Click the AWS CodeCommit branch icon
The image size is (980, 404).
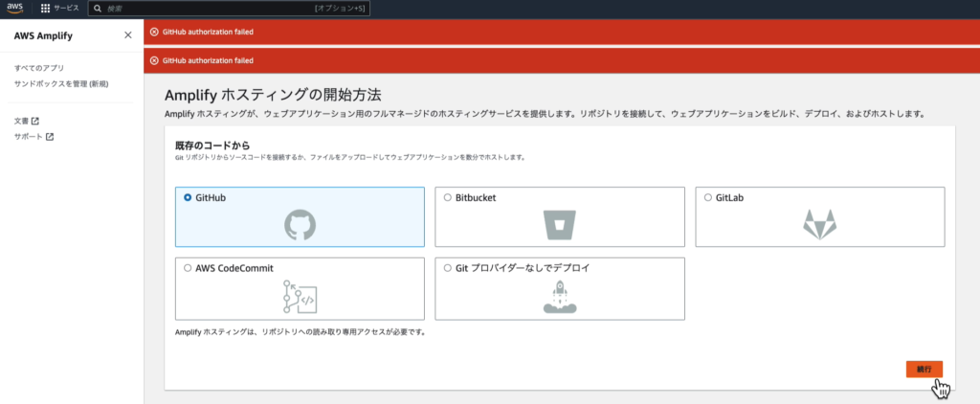click(300, 298)
